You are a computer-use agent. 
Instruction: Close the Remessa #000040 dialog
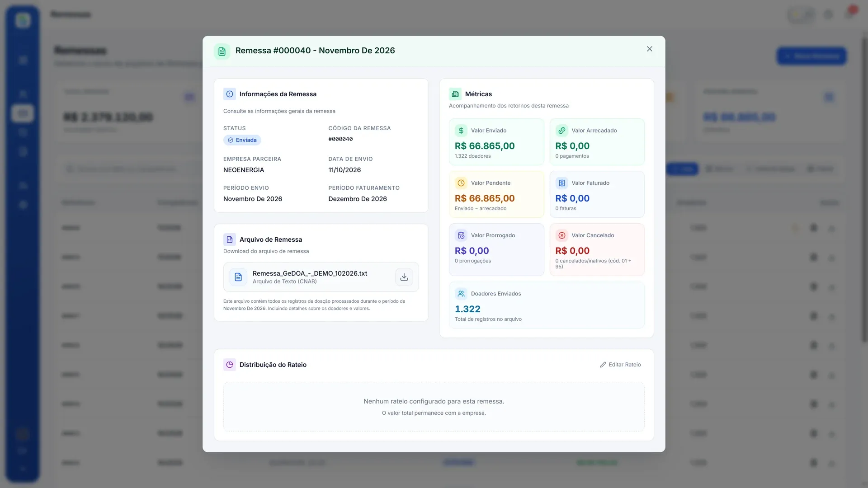tap(649, 49)
